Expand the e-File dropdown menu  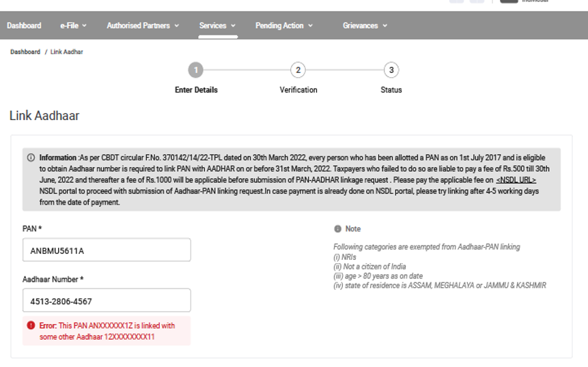point(74,26)
